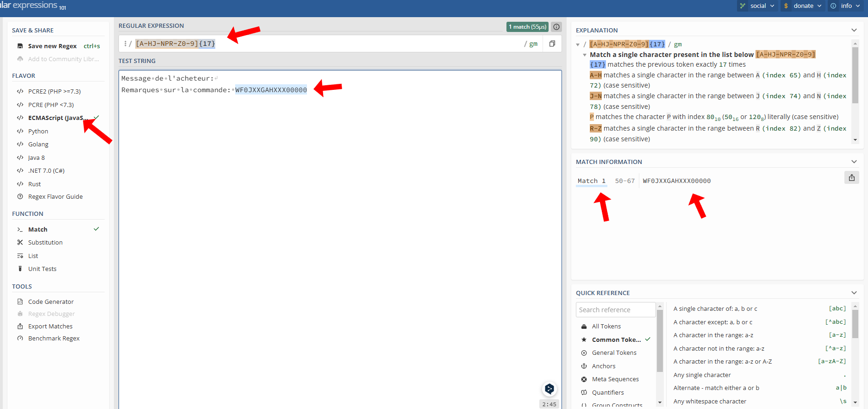Select Anchors in quick reference
Viewport: 868px width, 409px height.
point(604,366)
